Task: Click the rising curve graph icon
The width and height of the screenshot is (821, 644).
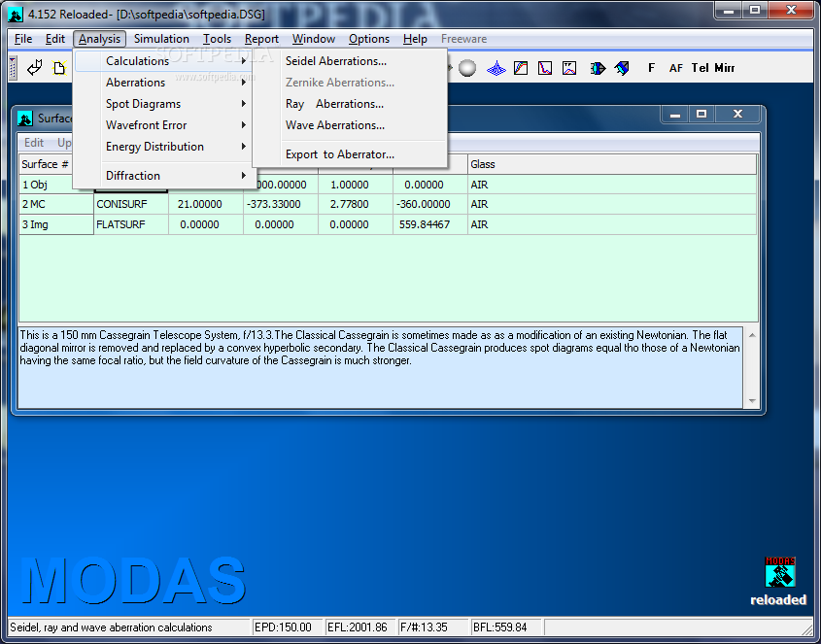Action: pos(521,68)
